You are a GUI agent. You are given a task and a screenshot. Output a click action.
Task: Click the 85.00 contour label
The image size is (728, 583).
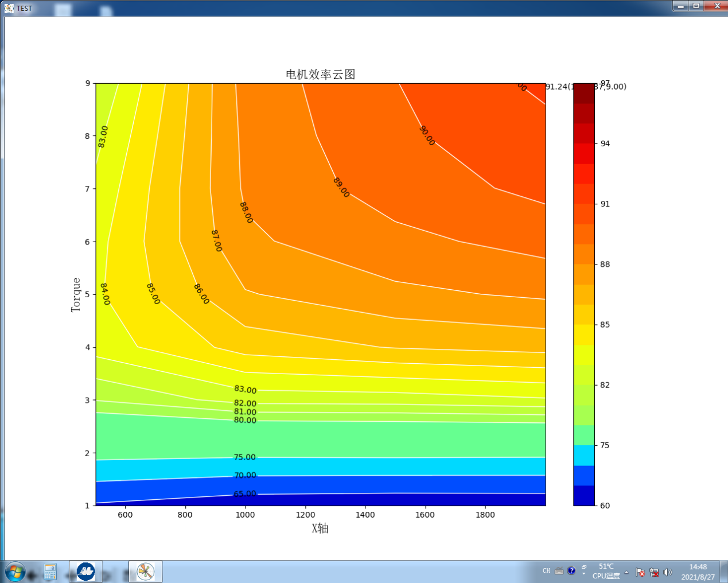tap(153, 293)
